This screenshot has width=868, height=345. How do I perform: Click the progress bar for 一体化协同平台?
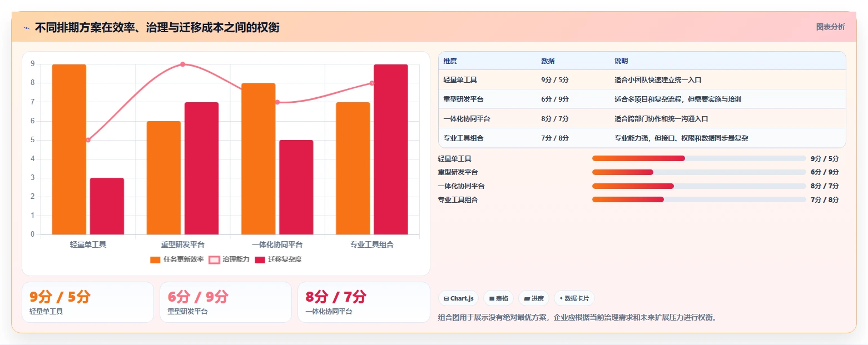(x=699, y=186)
